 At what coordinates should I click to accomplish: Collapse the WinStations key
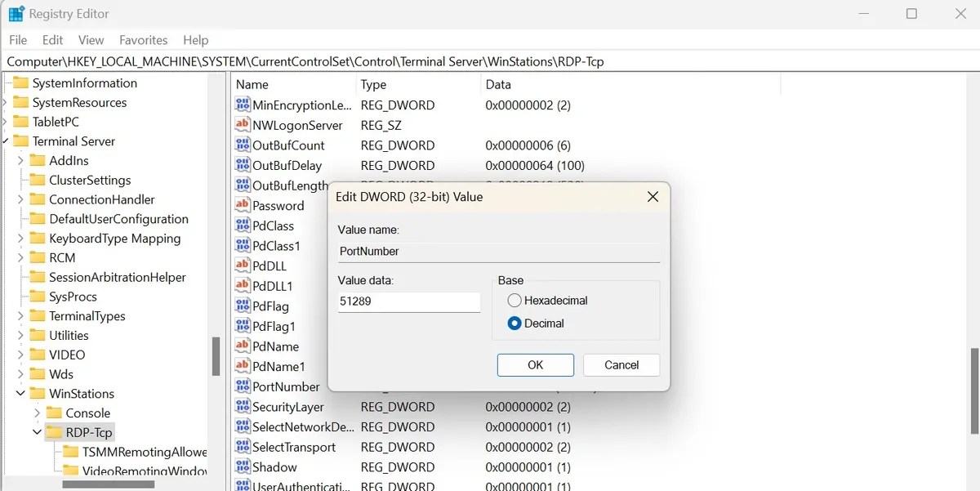point(20,393)
